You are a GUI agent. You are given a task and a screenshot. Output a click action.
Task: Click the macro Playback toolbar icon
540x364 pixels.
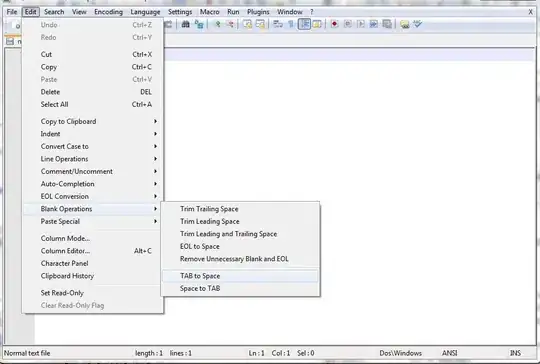(361, 24)
